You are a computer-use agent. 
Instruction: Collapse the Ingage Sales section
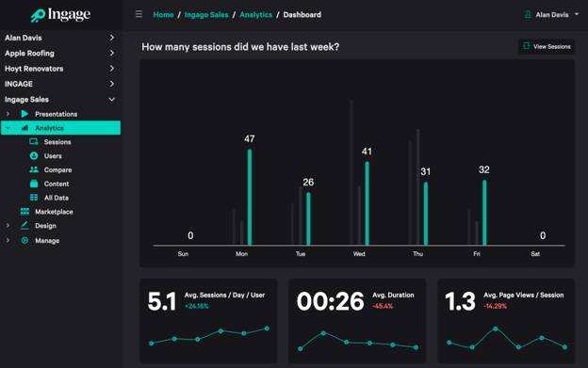point(60,99)
